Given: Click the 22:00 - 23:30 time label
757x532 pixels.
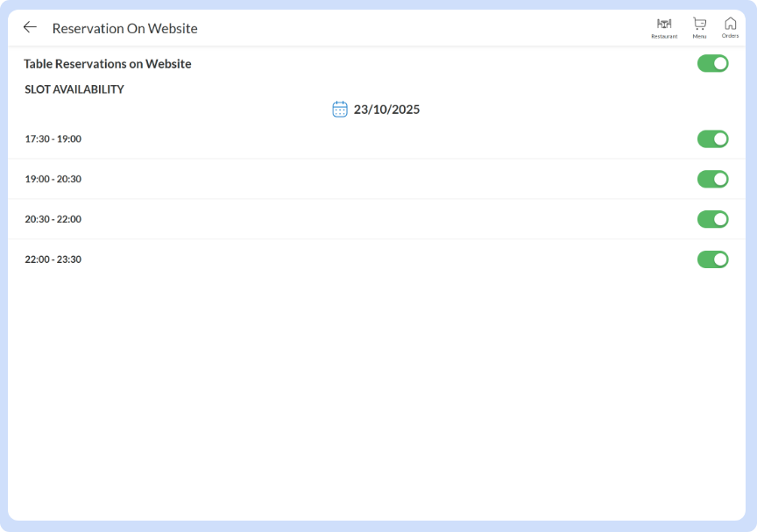Looking at the screenshot, I should click(53, 259).
